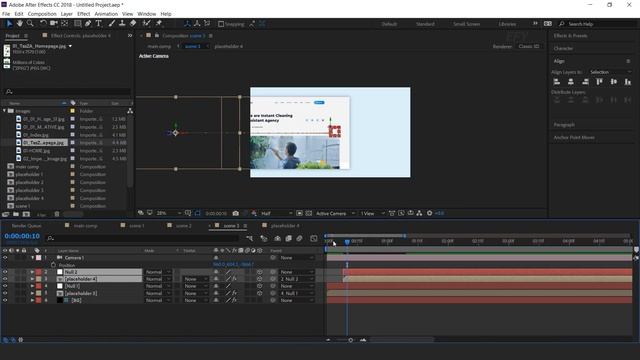
Task: Select the Libraries workspace
Action: coord(507,24)
